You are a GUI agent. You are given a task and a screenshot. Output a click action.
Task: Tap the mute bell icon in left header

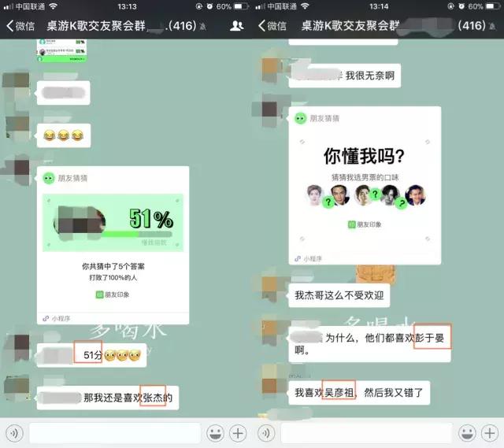pos(203,26)
